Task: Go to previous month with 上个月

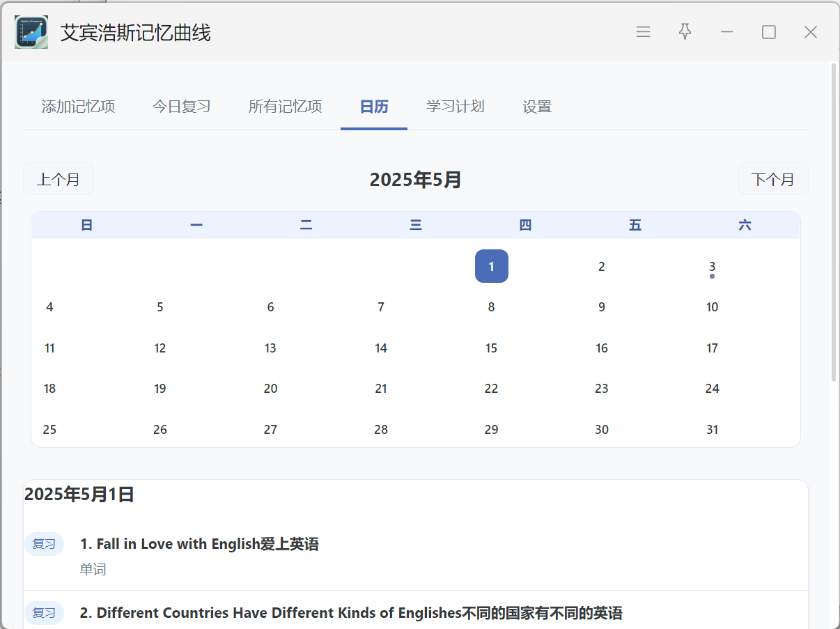Action: tap(59, 179)
